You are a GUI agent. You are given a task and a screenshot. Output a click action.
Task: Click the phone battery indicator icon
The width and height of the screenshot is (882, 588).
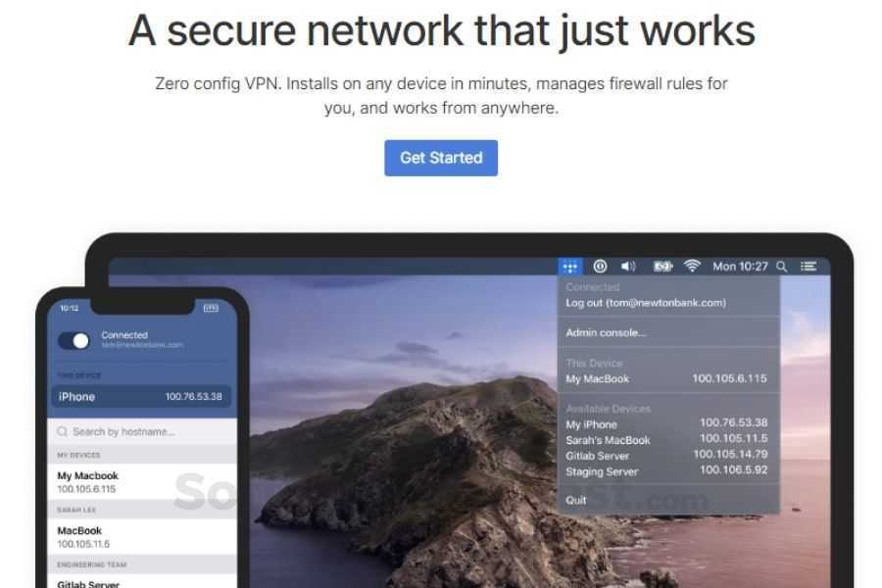pos(211,308)
